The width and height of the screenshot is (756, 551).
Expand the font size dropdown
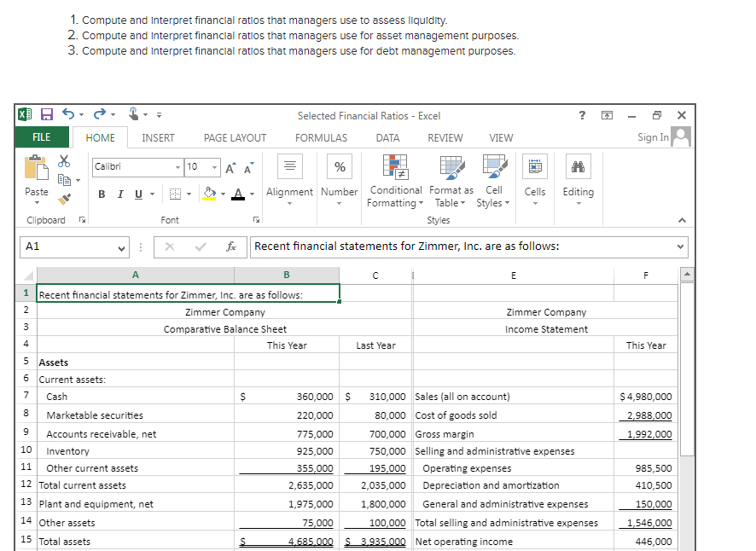pyautogui.click(x=214, y=167)
